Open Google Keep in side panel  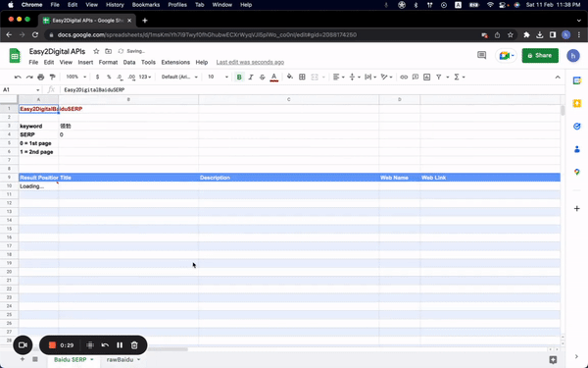pyautogui.click(x=577, y=103)
